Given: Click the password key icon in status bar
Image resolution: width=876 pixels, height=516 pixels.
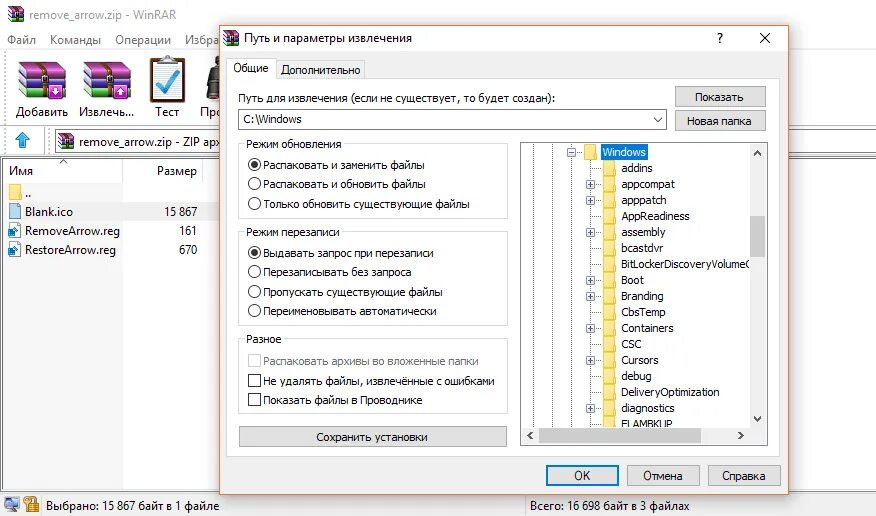Looking at the screenshot, I should tap(31, 505).
